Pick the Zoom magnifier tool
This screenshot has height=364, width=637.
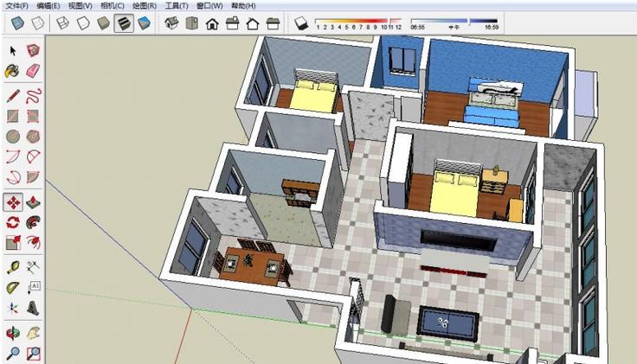point(13,353)
